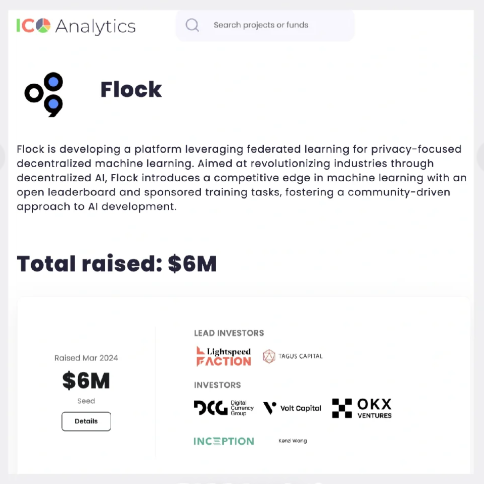Click the Total raised: $6M heading
The image size is (484, 484).
(117, 264)
